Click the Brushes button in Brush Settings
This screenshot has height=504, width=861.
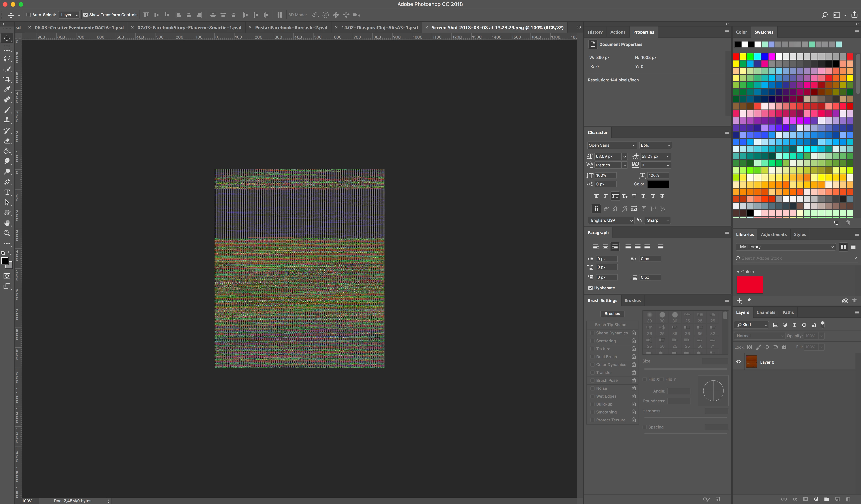[612, 314]
